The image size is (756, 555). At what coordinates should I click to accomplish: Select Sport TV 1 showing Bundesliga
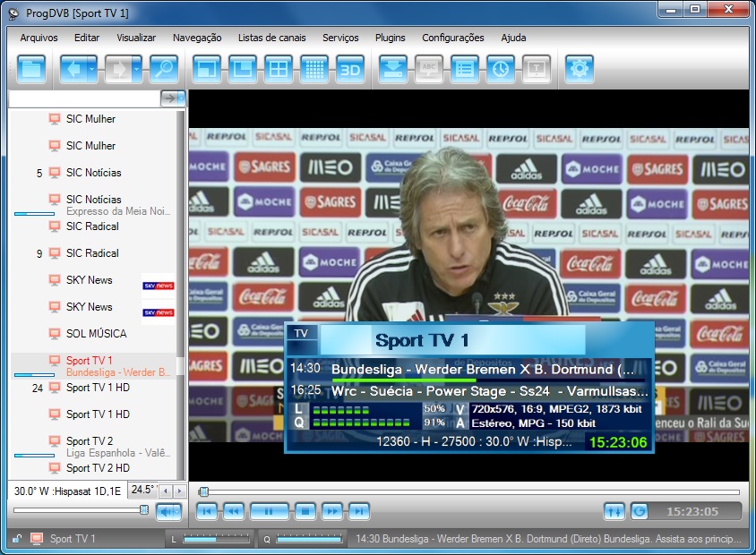93,366
